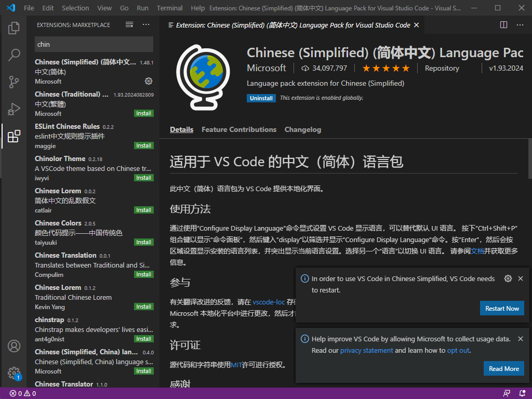Open the Run menu
532x399 pixels.
coord(142,8)
